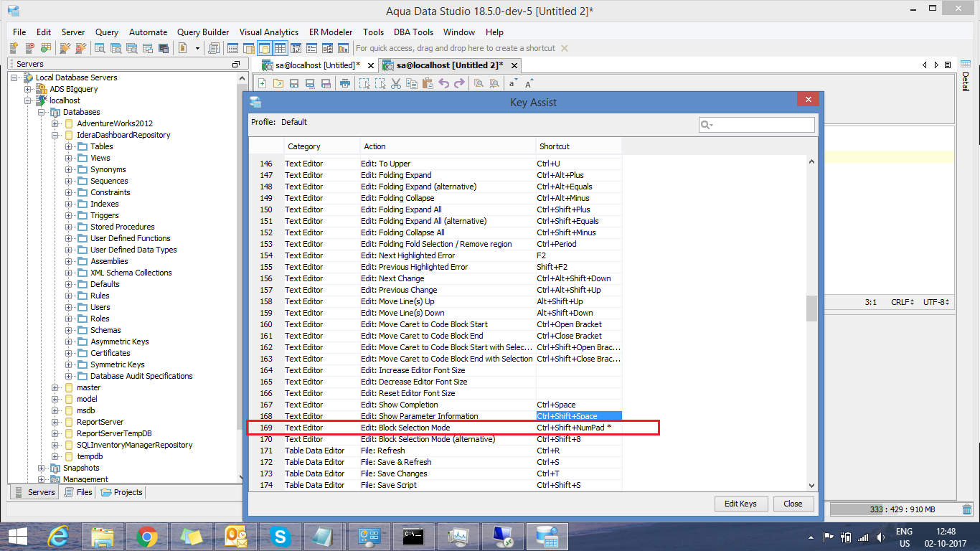
Task: Switch to the Projects tab
Action: [x=122, y=492]
